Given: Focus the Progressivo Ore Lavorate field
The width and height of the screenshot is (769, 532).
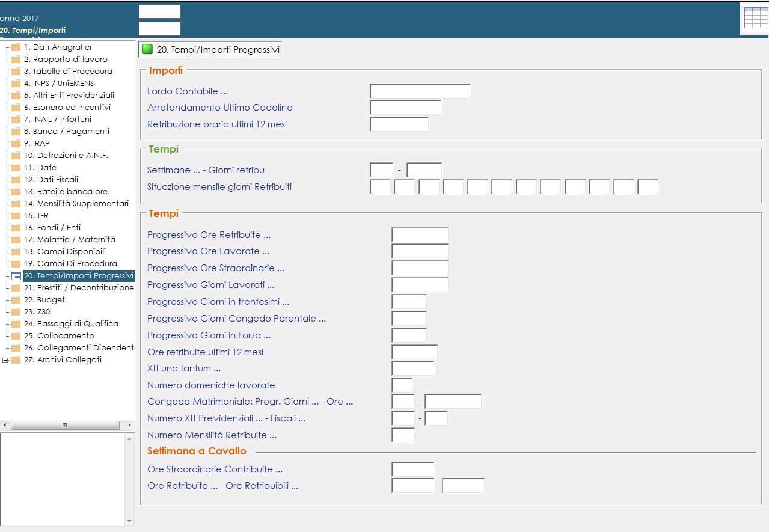Looking at the screenshot, I should tap(419, 251).
